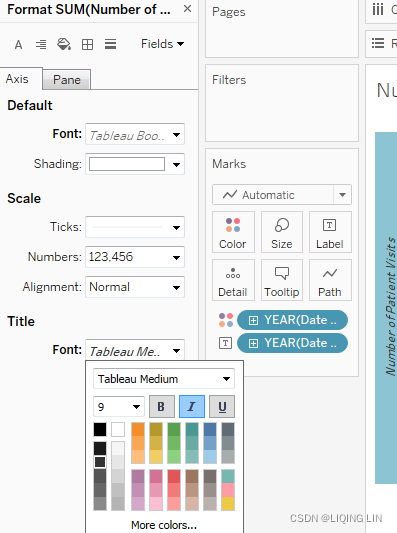Close the Format pane

pyautogui.click(x=187, y=9)
